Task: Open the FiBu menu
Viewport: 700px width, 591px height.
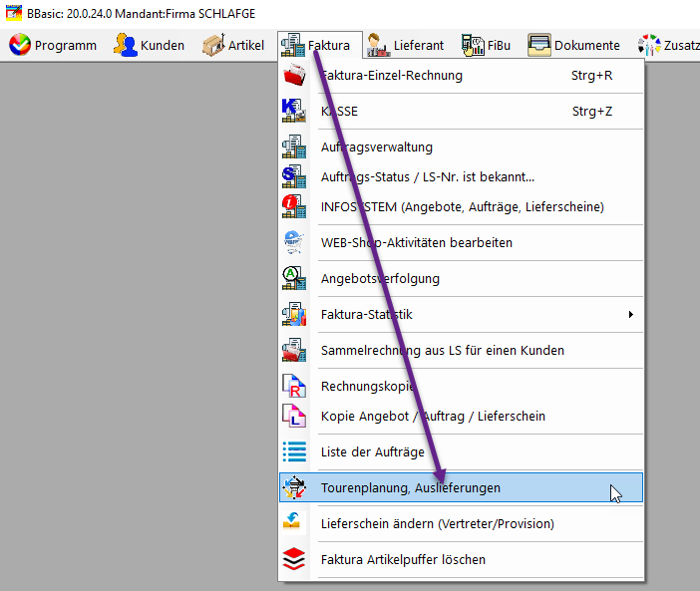Action: (x=486, y=45)
